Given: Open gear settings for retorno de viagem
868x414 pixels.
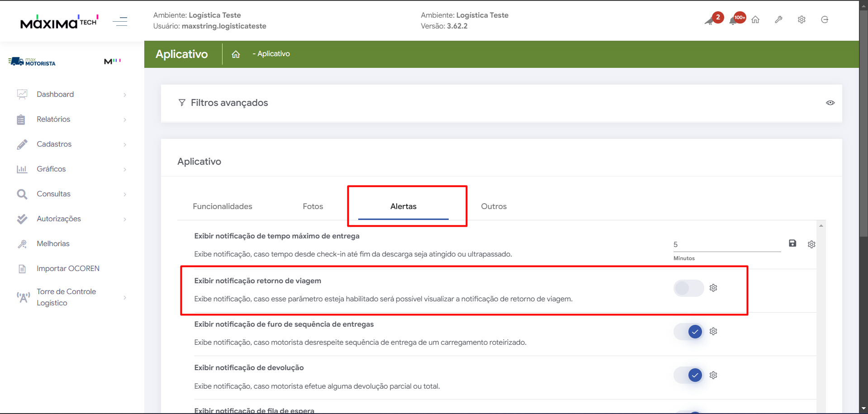Looking at the screenshot, I should (x=713, y=288).
